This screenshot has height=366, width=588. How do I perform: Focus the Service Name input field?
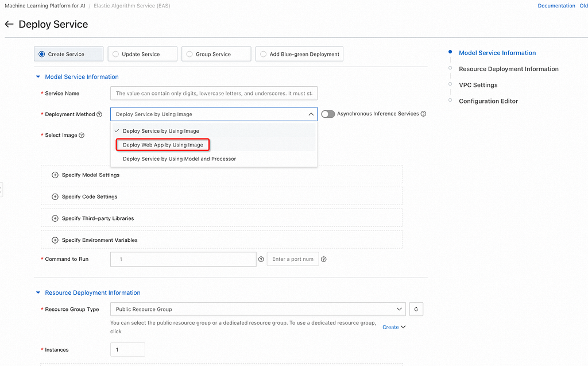214,94
